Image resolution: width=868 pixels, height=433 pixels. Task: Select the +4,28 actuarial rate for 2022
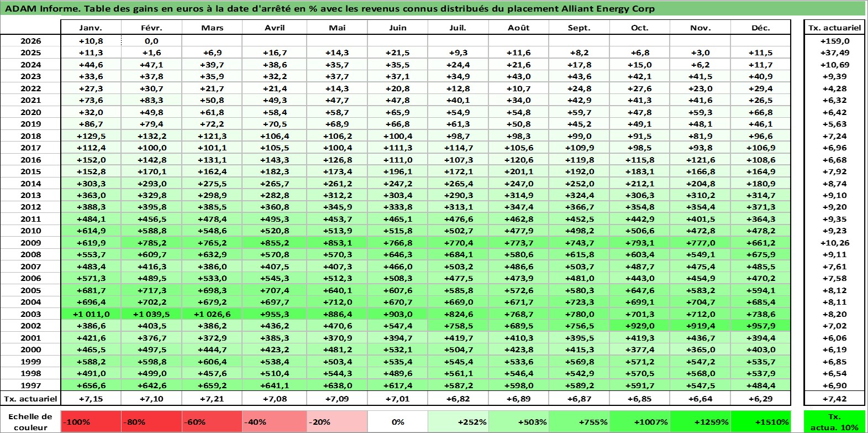click(834, 88)
